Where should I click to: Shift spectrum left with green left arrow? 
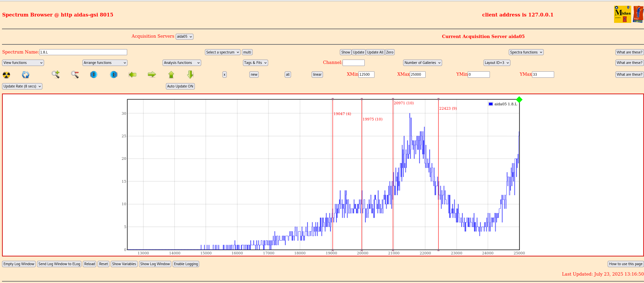(x=133, y=74)
